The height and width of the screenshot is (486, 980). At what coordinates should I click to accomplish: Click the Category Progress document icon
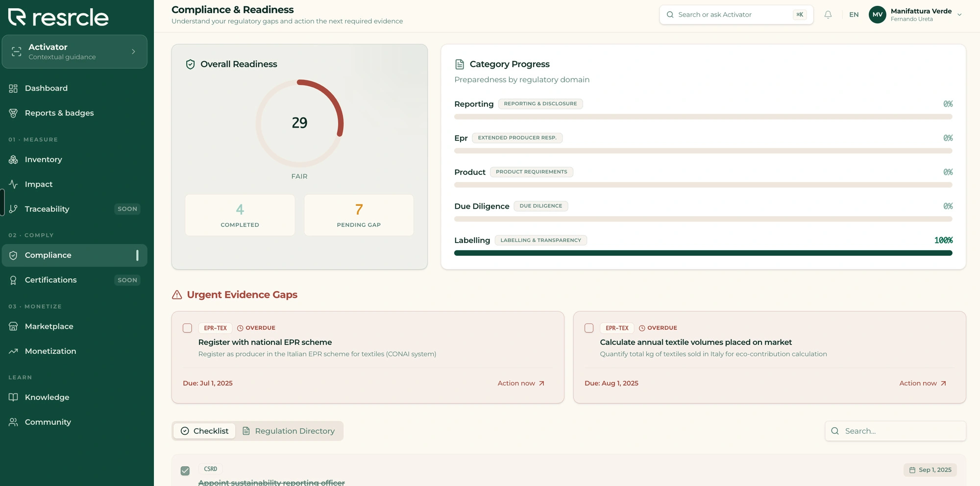[x=459, y=64]
